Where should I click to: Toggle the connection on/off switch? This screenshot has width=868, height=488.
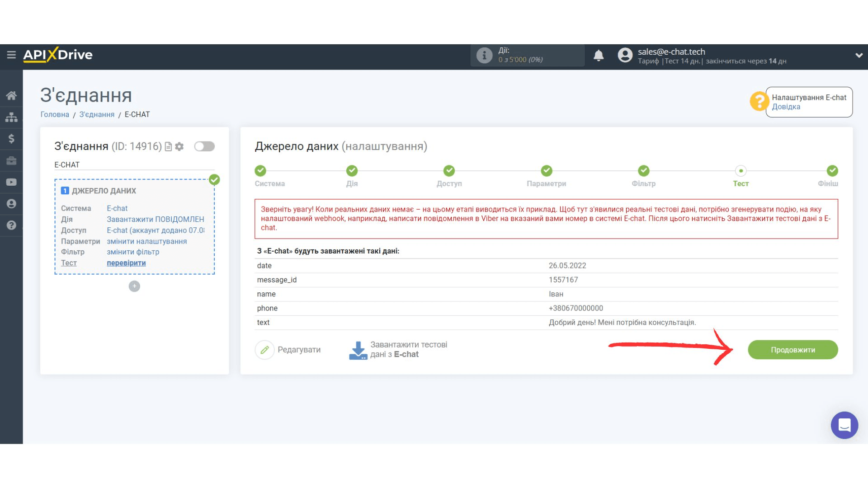[x=204, y=146]
